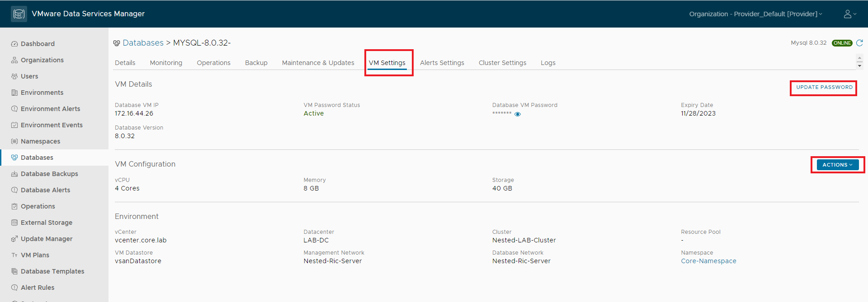Click the External Storage sidebar icon

click(14, 223)
